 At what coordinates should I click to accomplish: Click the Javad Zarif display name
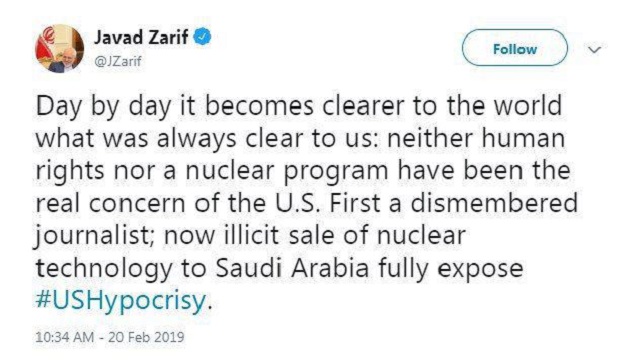point(141,37)
